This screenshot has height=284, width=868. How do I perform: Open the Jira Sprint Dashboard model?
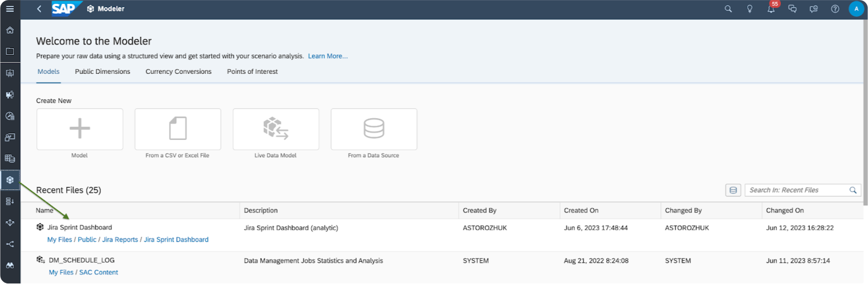80,228
